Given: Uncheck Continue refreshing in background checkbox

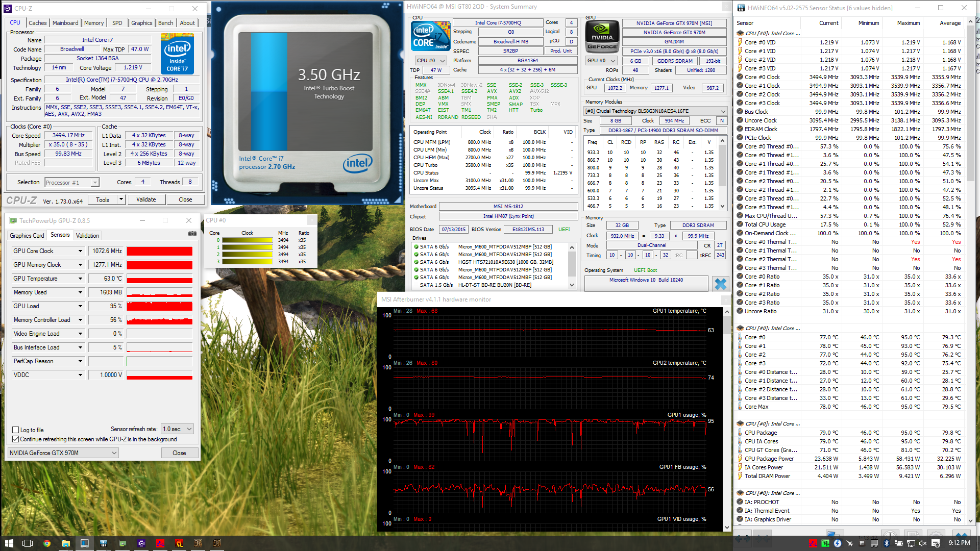Looking at the screenshot, I should (x=16, y=439).
